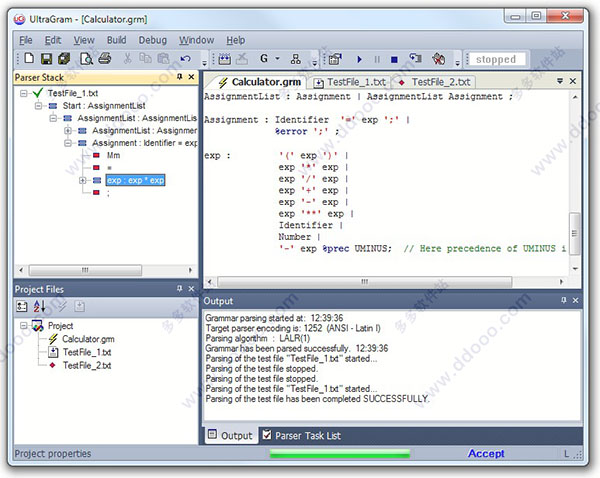Click the Run blue play button

point(359,59)
